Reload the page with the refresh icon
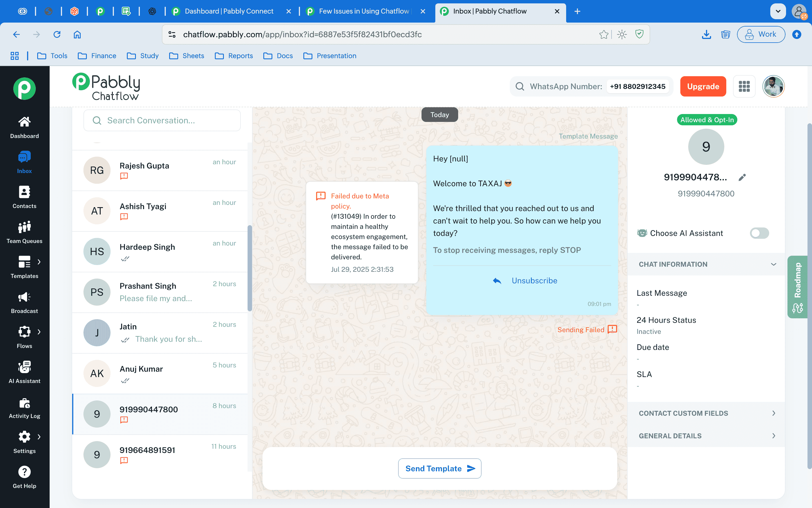The height and width of the screenshot is (508, 812). [57, 34]
